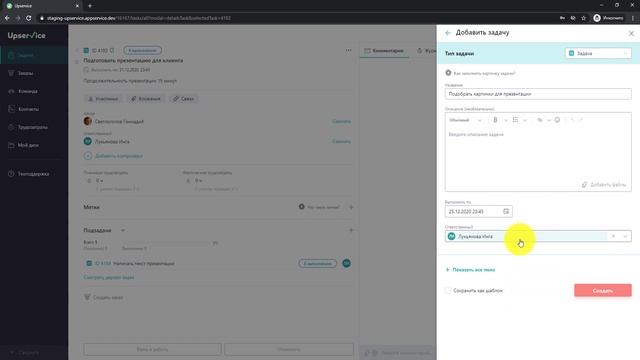Click the subtask assignee avatar

[x=346, y=263]
